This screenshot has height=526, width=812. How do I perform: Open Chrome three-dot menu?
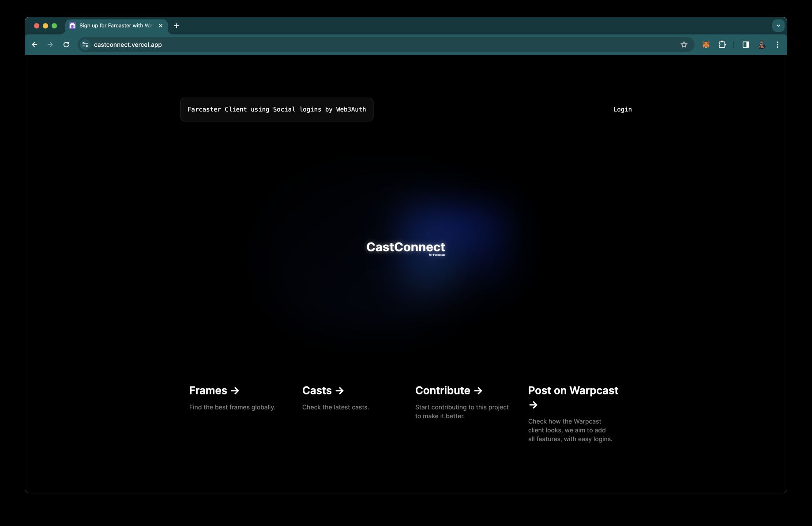pos(778,45)
